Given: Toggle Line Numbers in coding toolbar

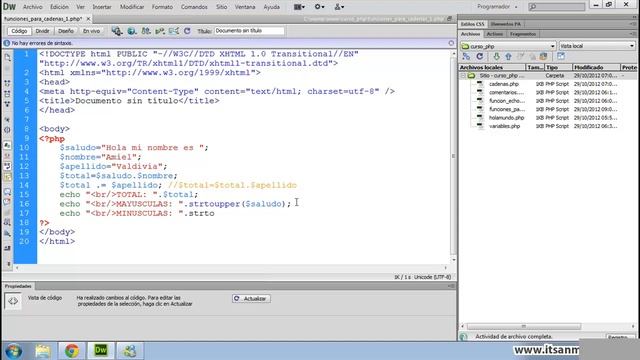Looking at the screenshot, I should 7,145.
